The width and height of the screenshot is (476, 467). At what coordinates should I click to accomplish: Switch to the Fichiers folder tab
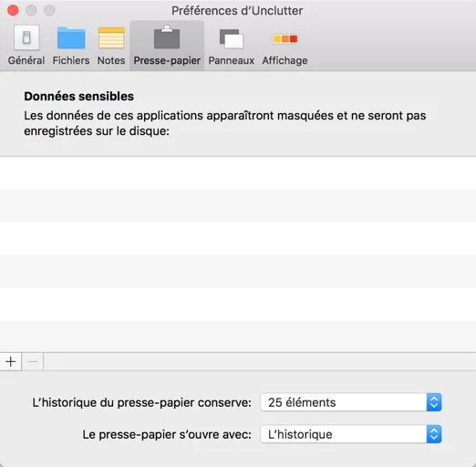pyautogui.click(x=71, y=46)
